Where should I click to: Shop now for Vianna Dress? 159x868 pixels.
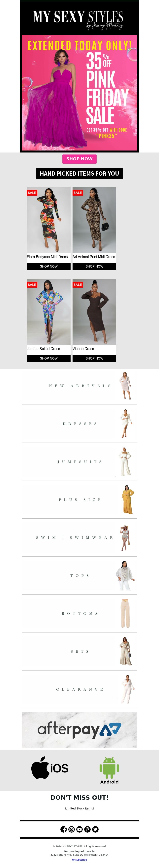[x=94, y=358]
